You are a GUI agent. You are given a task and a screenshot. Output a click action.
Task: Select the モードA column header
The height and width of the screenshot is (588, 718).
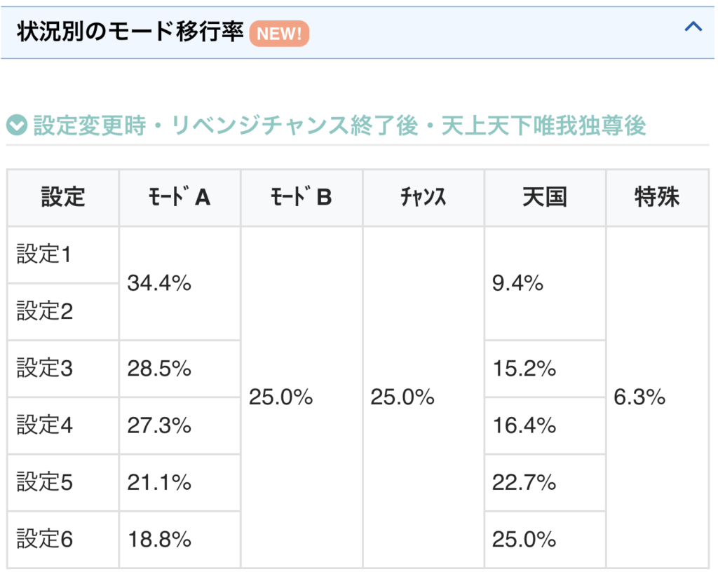tap(180, 198)
